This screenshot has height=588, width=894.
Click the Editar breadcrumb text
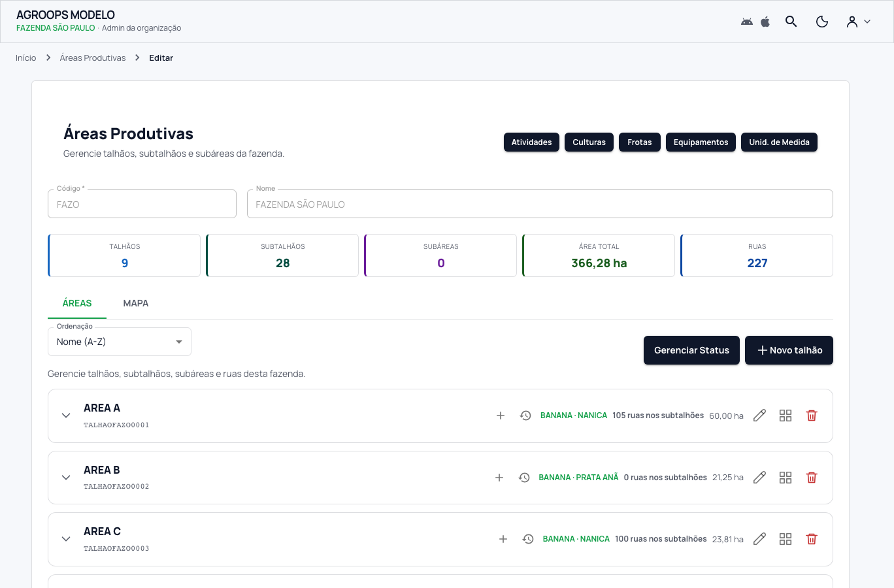coord(161,58)
